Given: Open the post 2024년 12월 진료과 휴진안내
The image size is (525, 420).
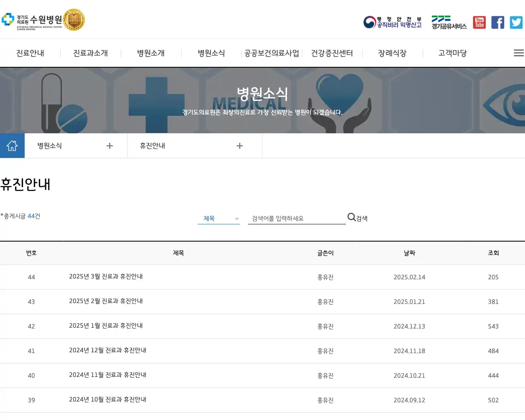Looking at the screenshot, I should pyautogui.click(x=108, y=351).
